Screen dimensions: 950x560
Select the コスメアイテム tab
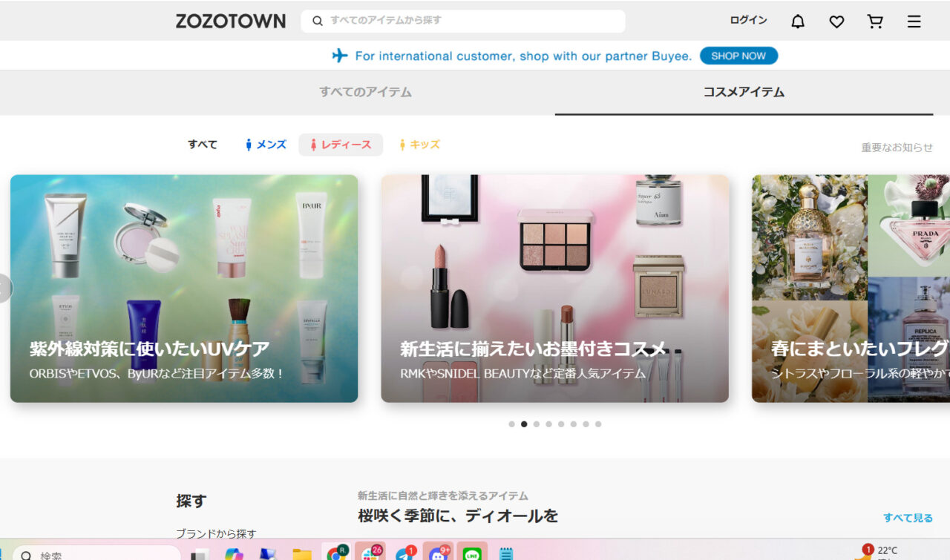pyautogui.click(x=744, y=92)
